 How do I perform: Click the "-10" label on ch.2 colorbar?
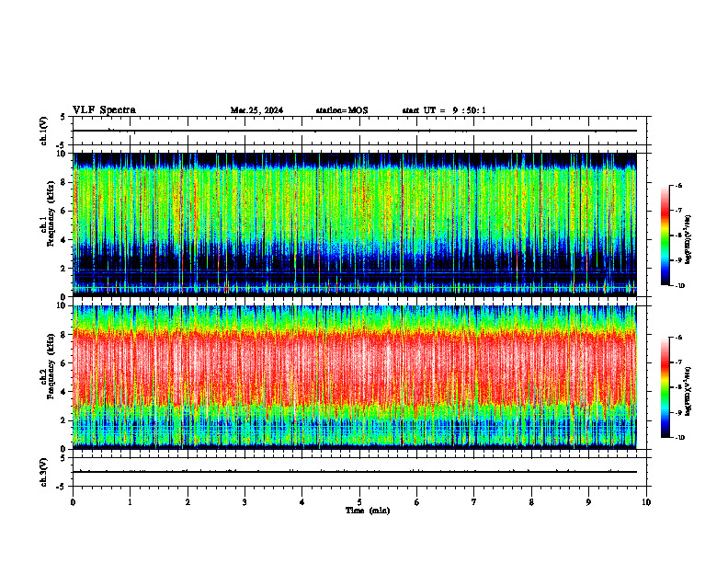679,438
